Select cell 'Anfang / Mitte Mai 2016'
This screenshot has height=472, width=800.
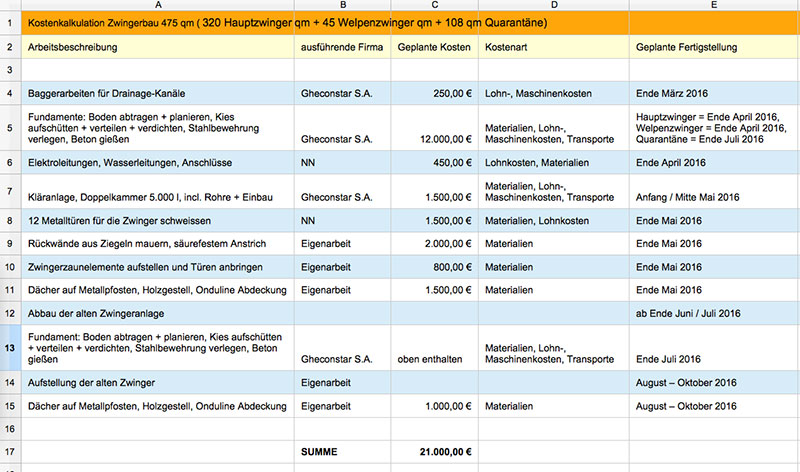(x=714, y=191)
